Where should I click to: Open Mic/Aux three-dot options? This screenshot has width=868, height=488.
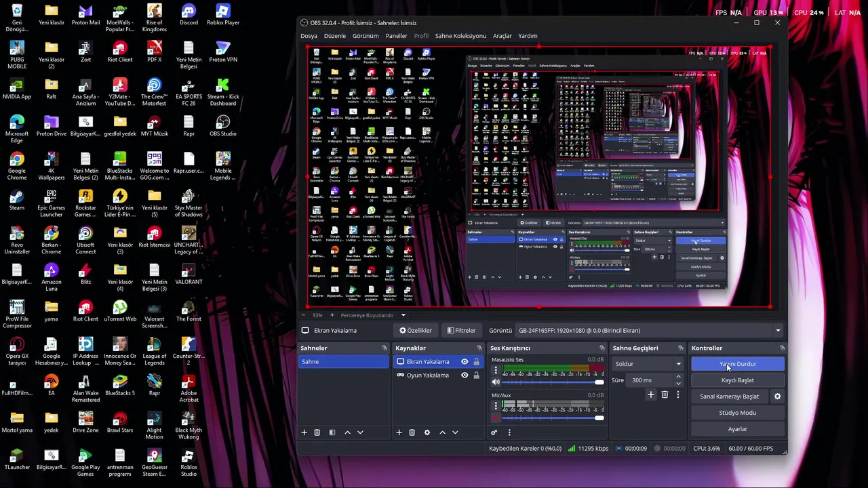(496, 405)
